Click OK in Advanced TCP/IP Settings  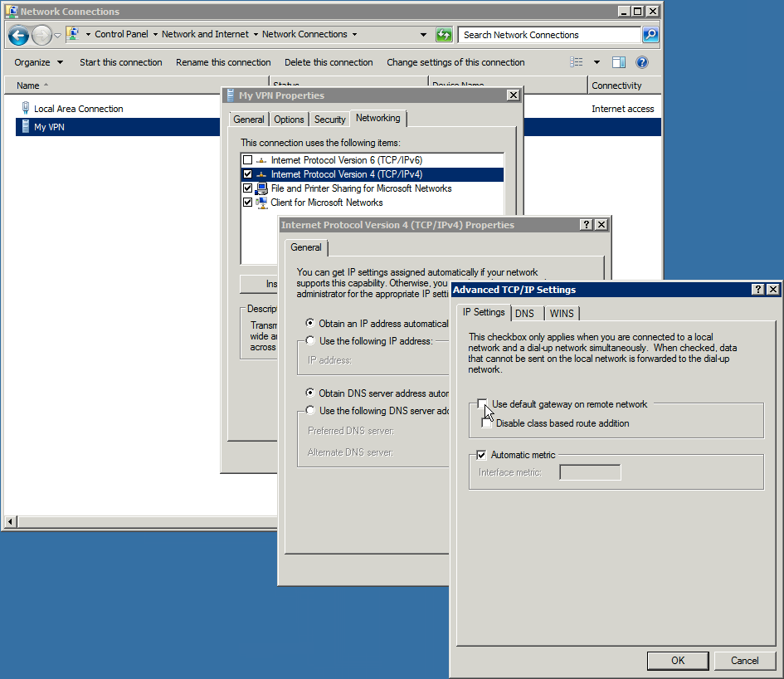click(x=678, y=661)
